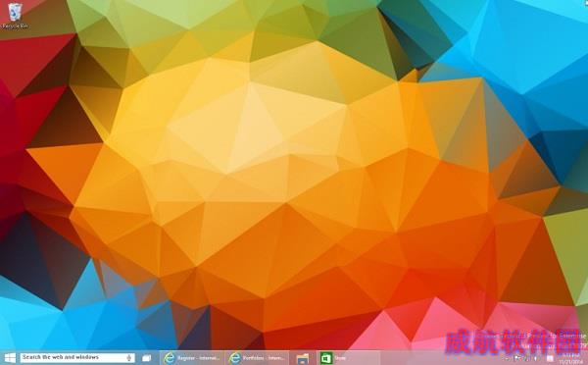Click the Recycle Bin text label
Screen dimensions: 588x365
coord(15,26)
